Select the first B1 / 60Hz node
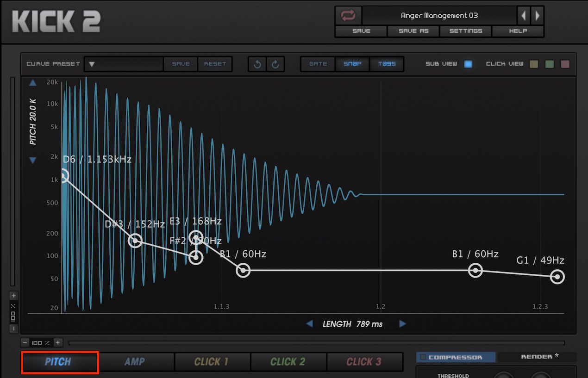This screenshot has height=378, width=588. tap(243, 270)
